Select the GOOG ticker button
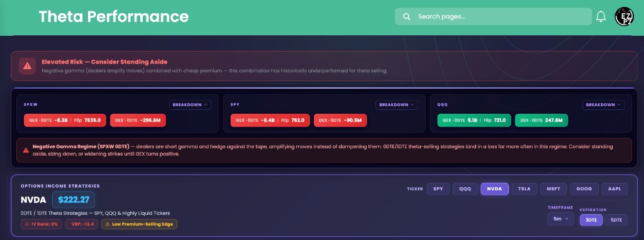 click(584, 189)
